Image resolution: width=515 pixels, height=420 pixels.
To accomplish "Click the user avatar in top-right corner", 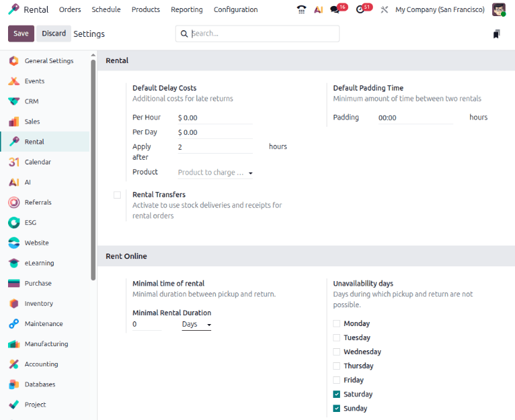I will point(498,9).
